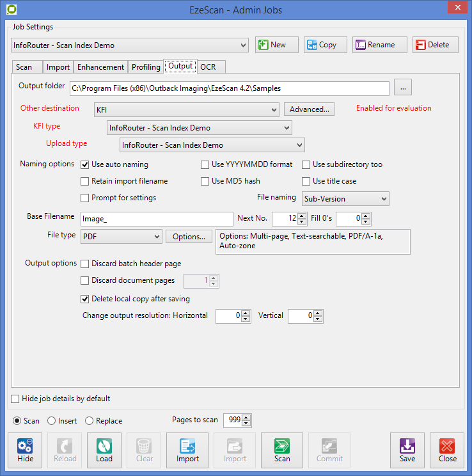Open the Enhancement tab
Image resolution: width=472 pixels, height=476 pixels.
(x=100, y=67)
